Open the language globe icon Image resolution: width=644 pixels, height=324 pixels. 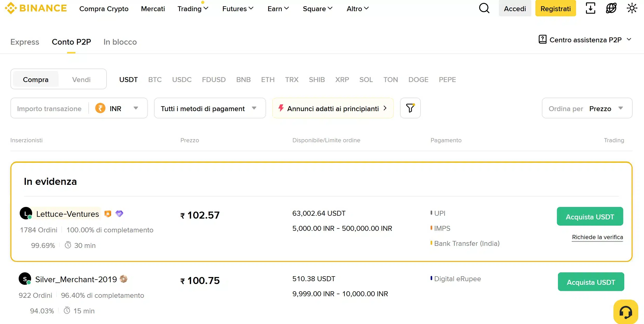611,8
